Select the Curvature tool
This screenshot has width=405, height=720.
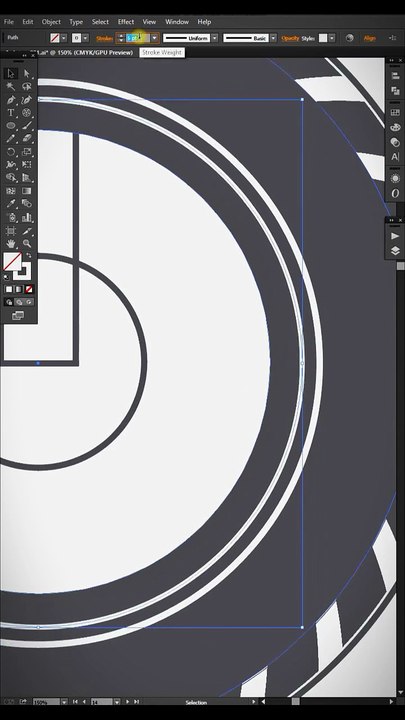pyautogui.click(x=27, y=100)
